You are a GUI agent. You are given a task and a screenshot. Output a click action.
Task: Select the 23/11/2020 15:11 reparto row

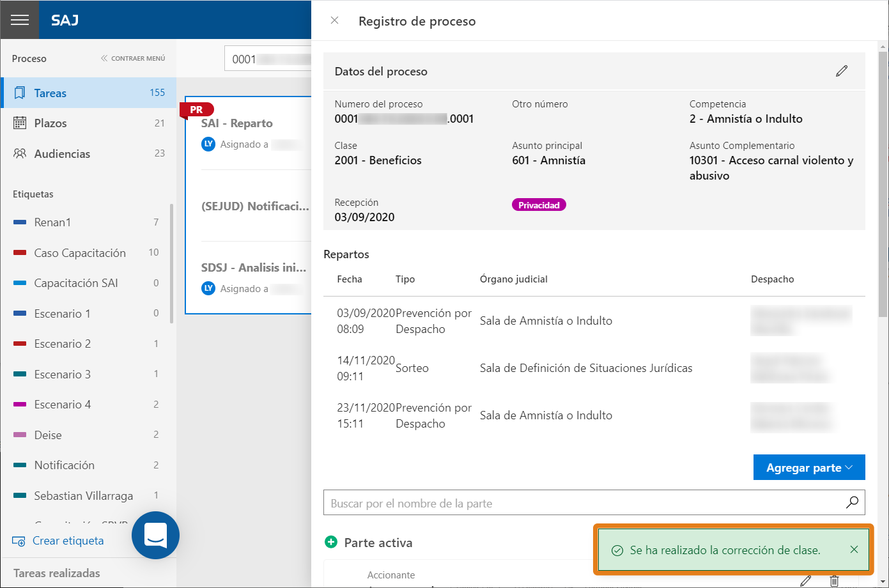594,415
